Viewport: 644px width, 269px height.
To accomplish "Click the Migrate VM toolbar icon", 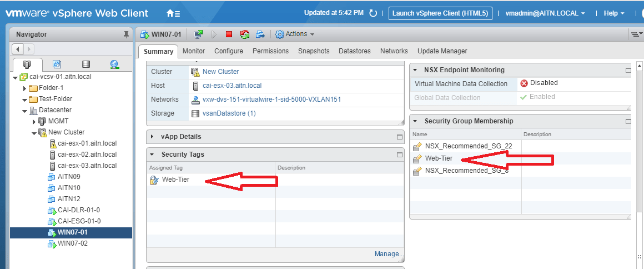I will [x=260, y=34].
